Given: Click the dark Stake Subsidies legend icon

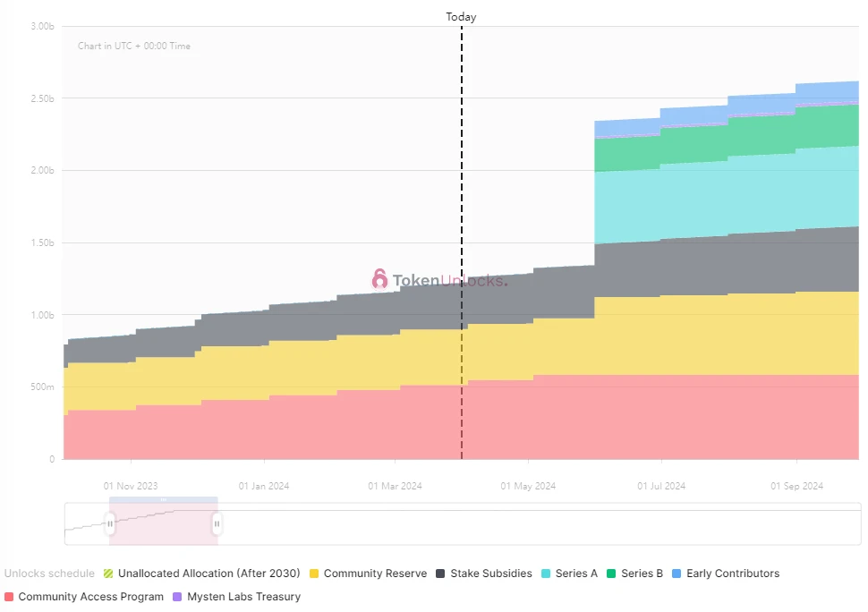Looking at the screenshot, I should point(440,574).
